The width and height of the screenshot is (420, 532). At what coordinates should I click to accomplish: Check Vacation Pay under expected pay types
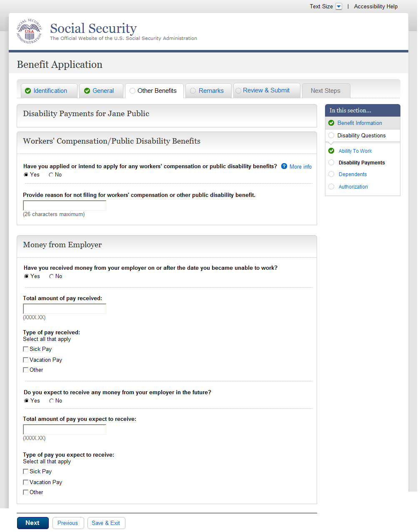coord(26,482)
